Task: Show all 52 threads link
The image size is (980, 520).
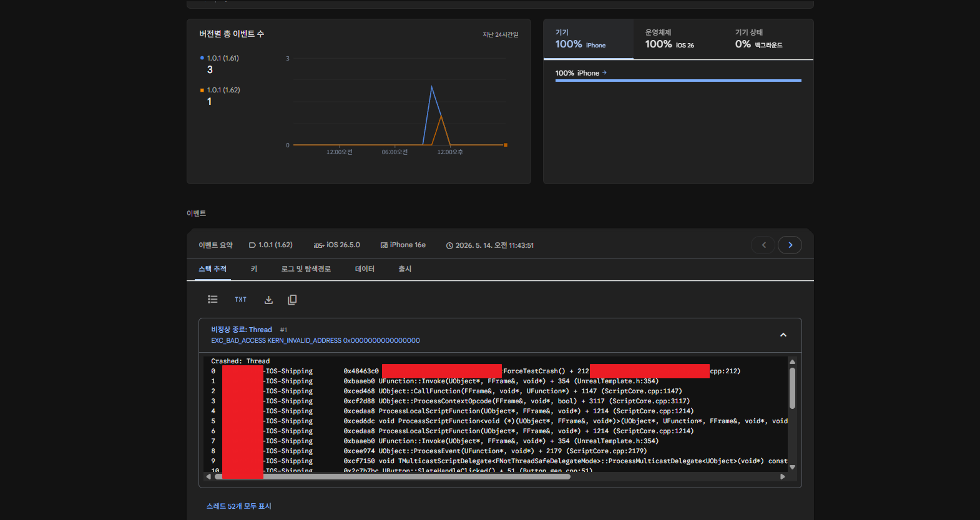Action: 238,506
